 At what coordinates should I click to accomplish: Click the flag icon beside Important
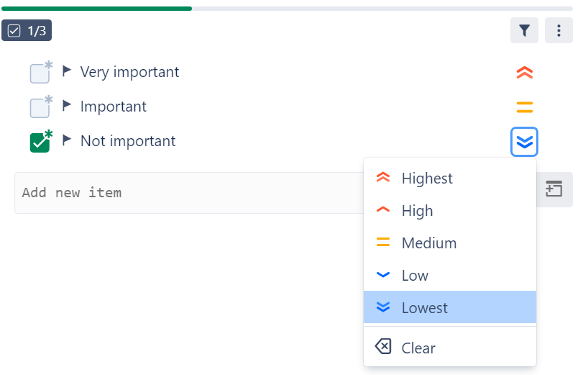pyautogui.click(x=67, y=105)
